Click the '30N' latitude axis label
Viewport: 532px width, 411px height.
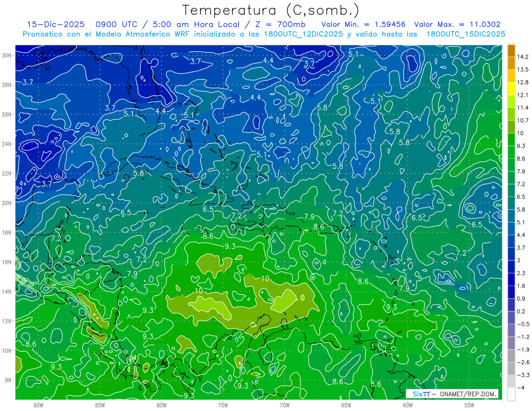tap(7, 55)
